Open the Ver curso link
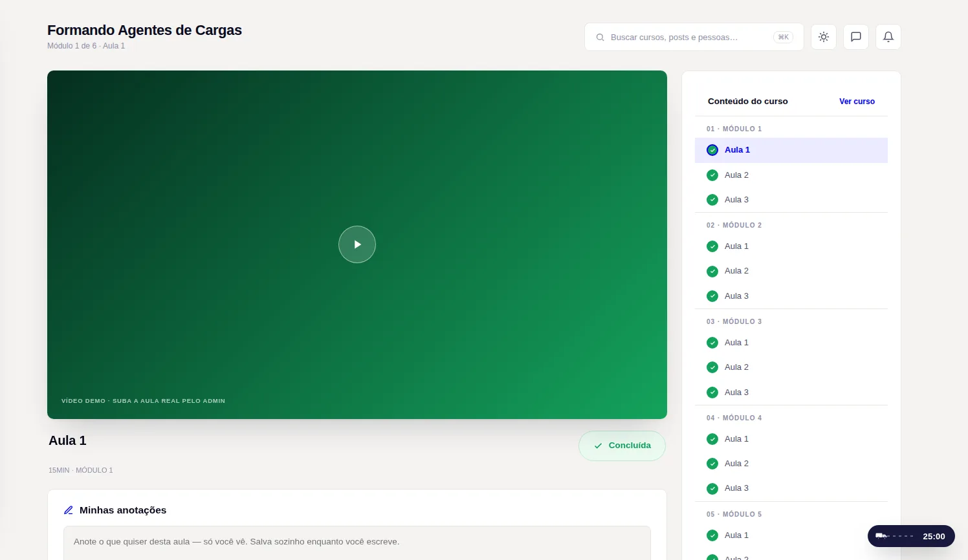This screenshot has height=560, width=968. tap(857, 102)
